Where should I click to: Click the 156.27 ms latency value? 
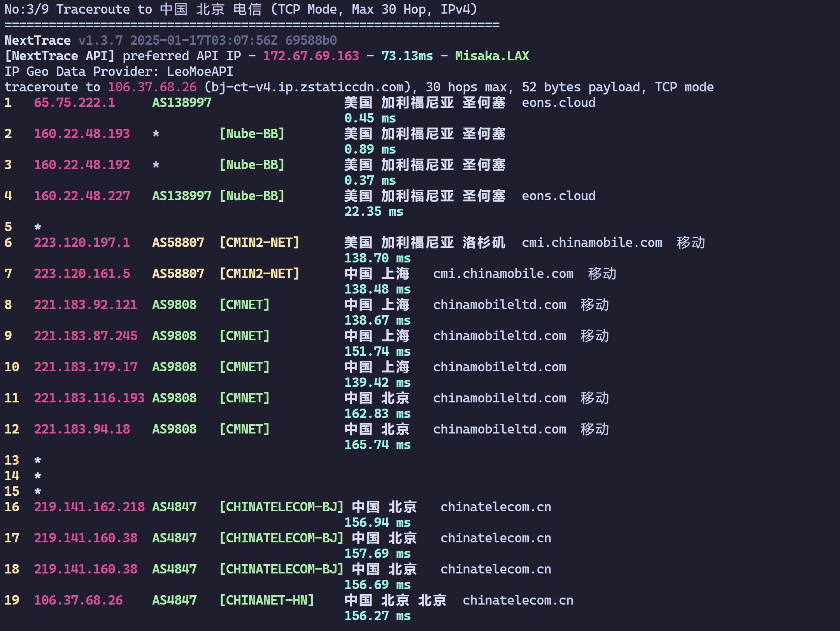click(377, 616)
